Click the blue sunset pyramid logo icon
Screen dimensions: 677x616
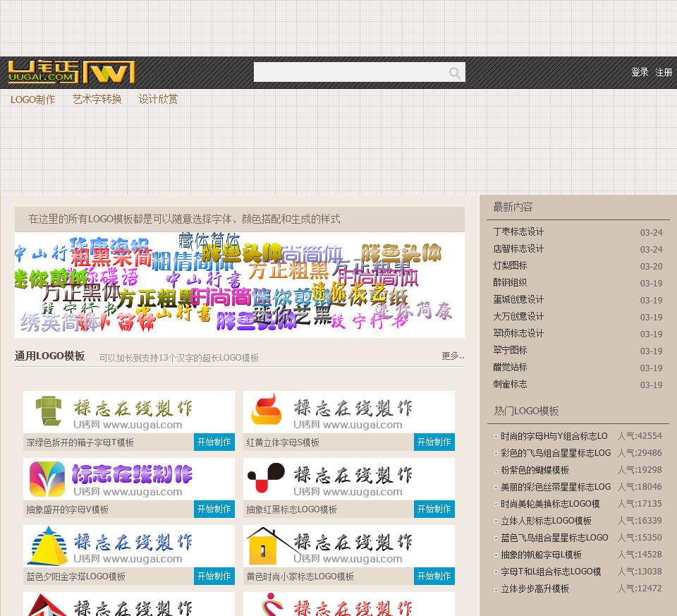[x=49, y=545]
